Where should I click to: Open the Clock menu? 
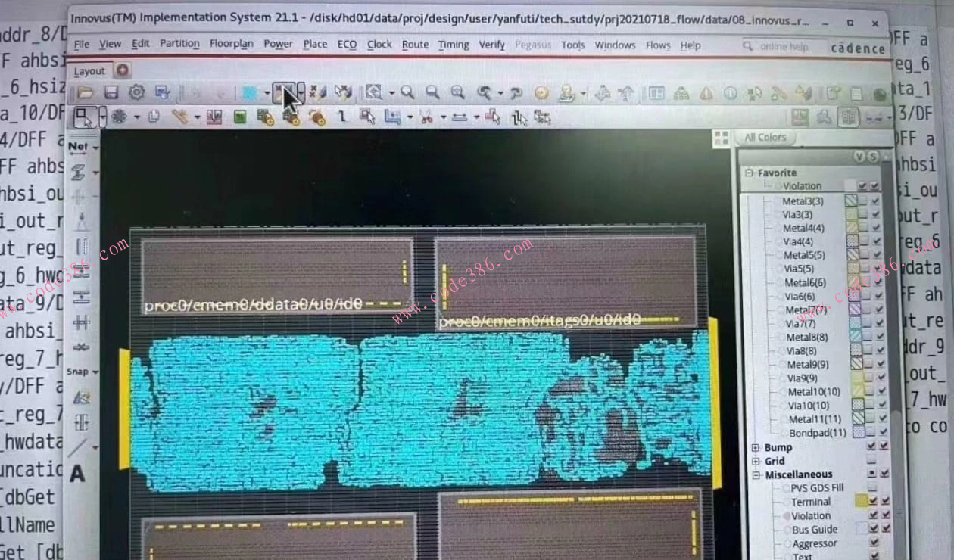click(x=379, y=44)
